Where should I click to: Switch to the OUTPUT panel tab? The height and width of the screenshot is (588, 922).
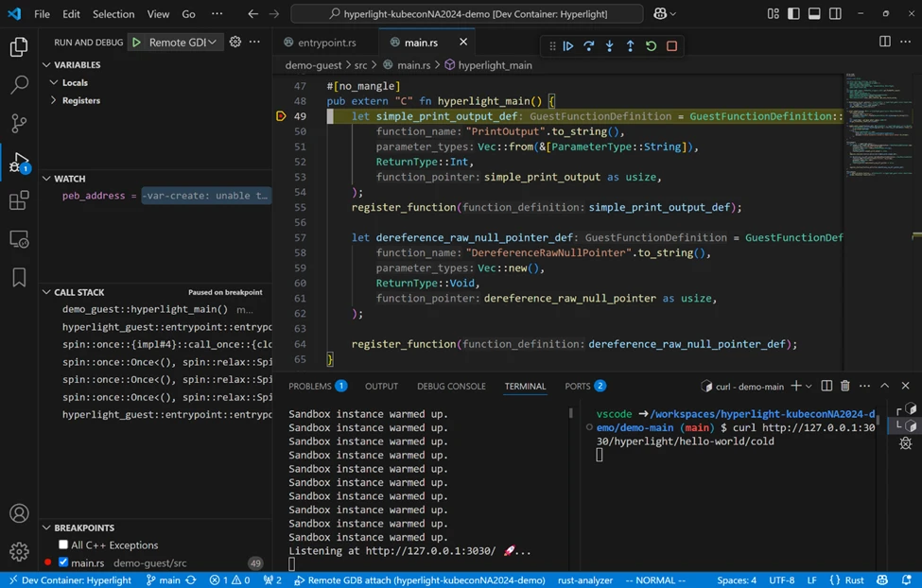point(382,387)
